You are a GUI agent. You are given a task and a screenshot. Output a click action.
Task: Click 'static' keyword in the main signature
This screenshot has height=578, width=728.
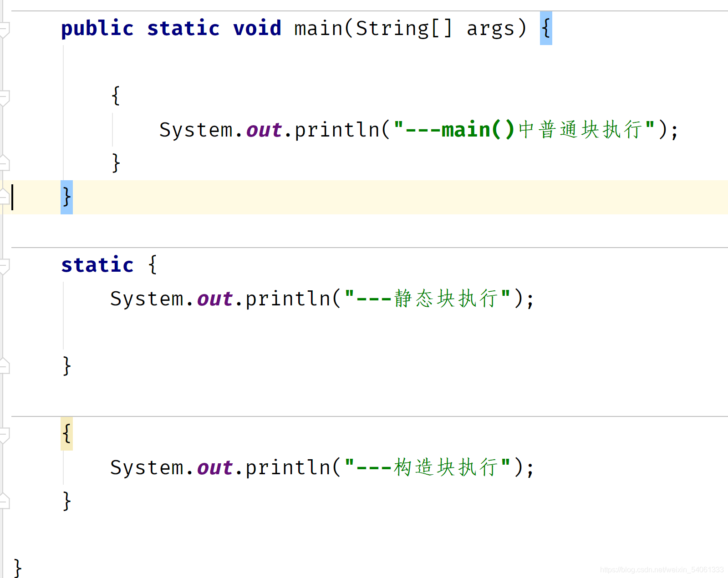tap(183, 28)
